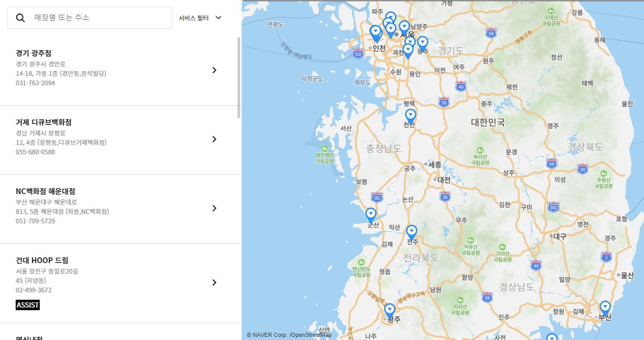Viewport: 644px width, 340px height.
Task: Select the 경기 광주점 store title
Action: tap(33, 53)
